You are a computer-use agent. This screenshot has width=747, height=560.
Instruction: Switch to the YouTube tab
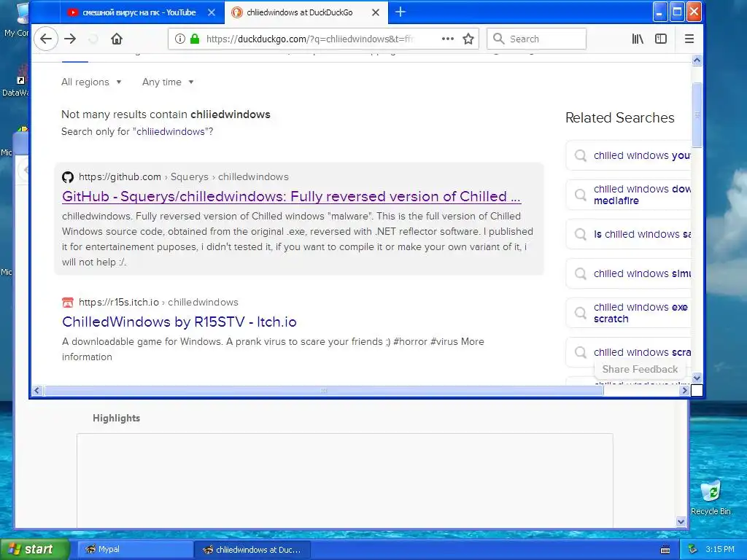point(138,13)
